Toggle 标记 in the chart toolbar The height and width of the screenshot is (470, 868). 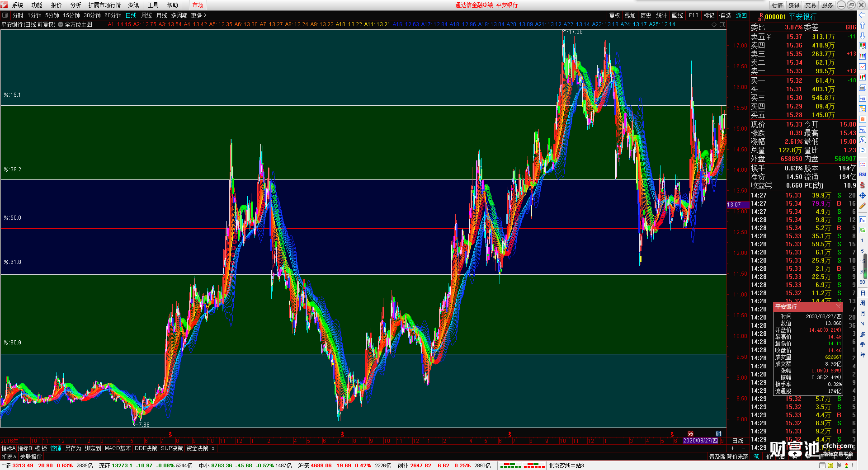pyautogui.click(x=709, y=15)
